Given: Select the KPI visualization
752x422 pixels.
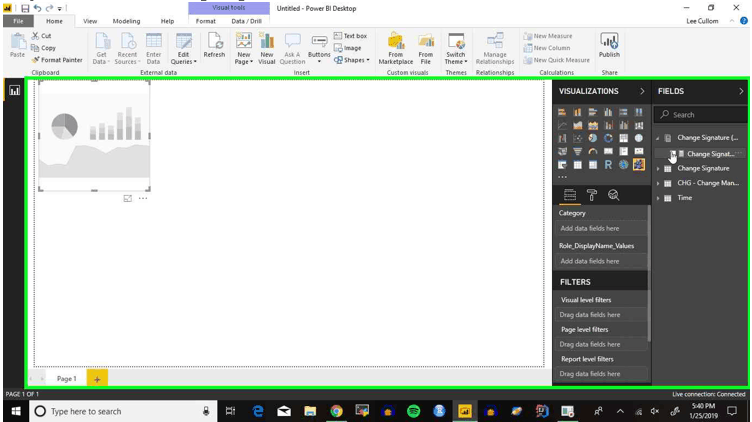Looking at the screenshot, I should tap(639, 152).
